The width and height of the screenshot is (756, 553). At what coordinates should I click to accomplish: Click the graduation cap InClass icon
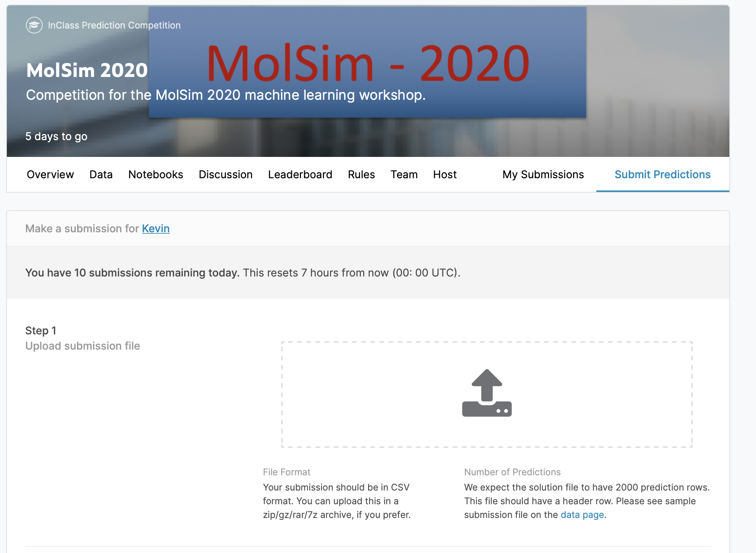coord(34,26)
